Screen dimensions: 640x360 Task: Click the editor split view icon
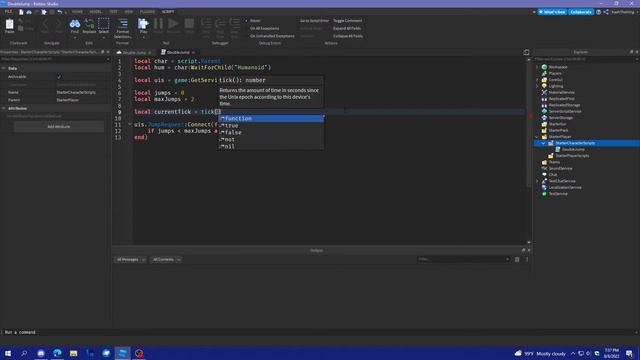click(526, 52)
